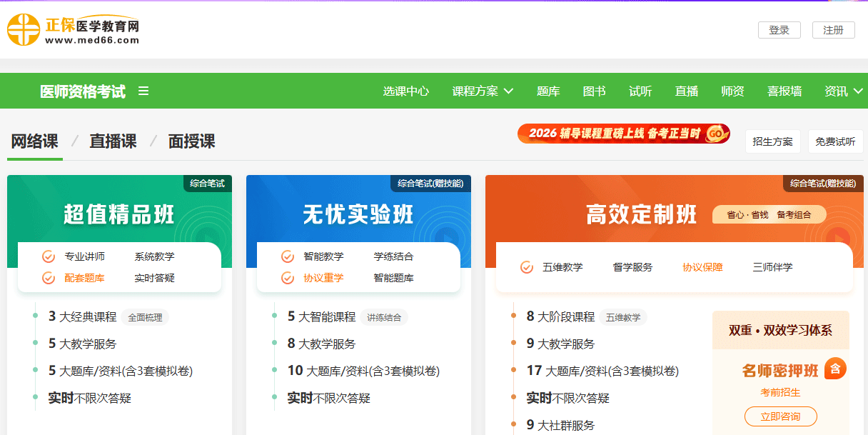Click the 正保医学教育网 logo icon

(x=24, y=30)
